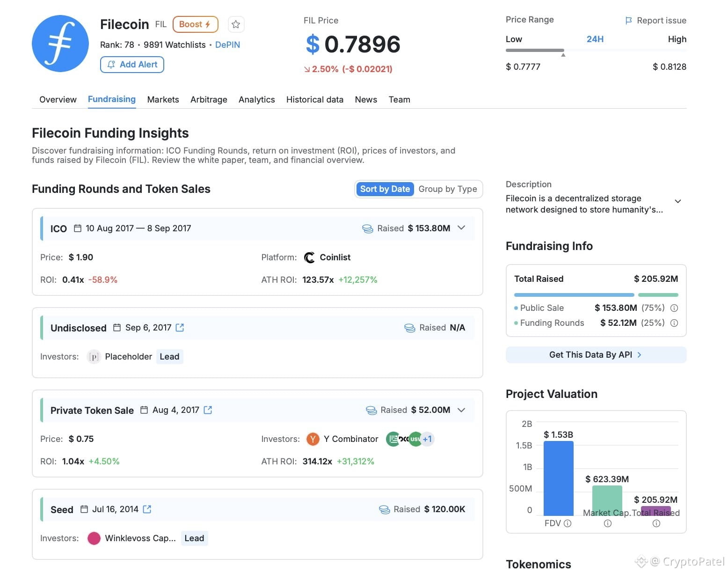Click the Winklevoss Capital investor logo
Image resolution: width=728 pixels, height=573 pixels.
(x=94, y=538)
